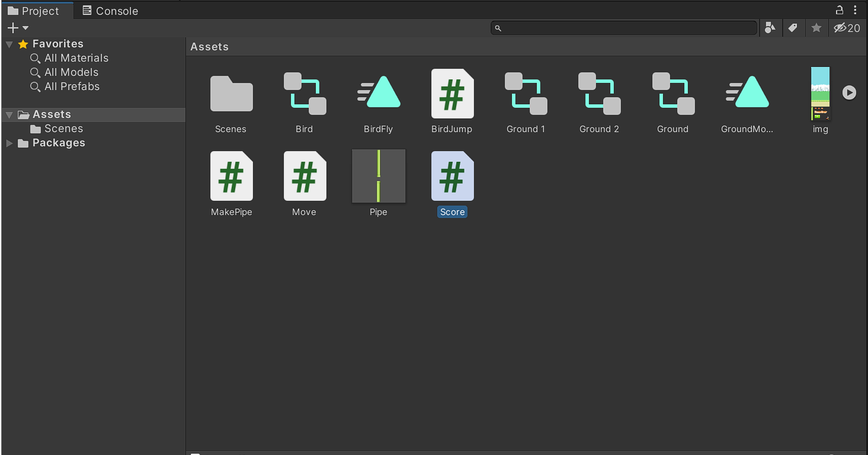Select the MakePipe script asset

click(231, 177)
